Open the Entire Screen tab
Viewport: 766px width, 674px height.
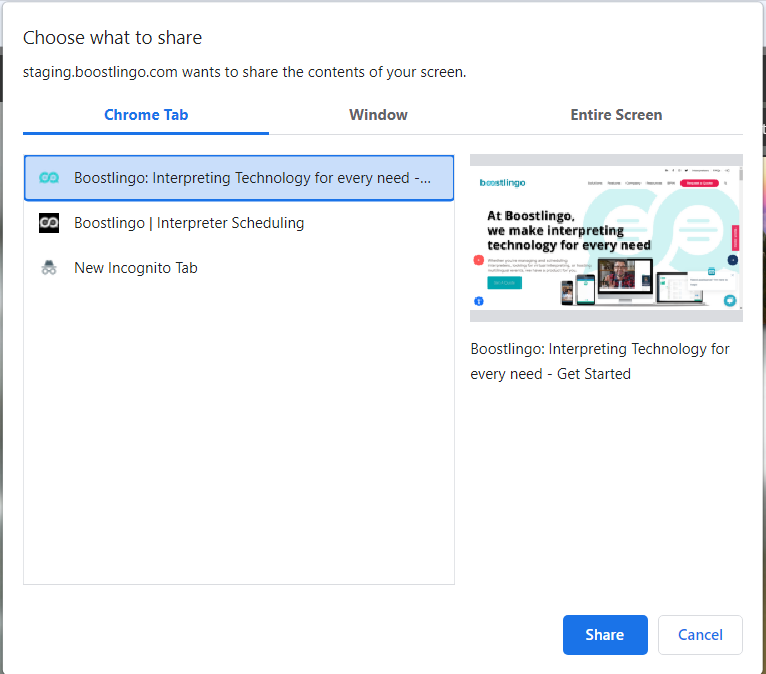(616, 115)
